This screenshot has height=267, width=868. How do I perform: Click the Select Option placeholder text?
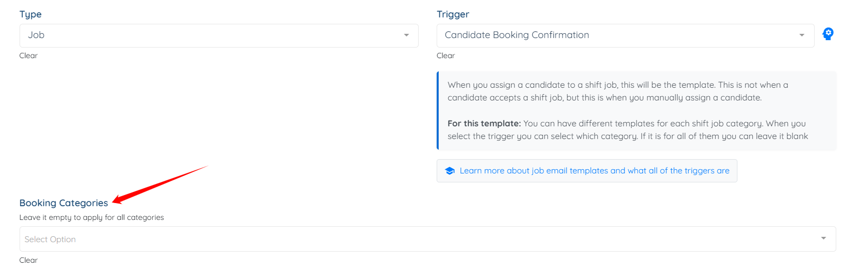50,240
